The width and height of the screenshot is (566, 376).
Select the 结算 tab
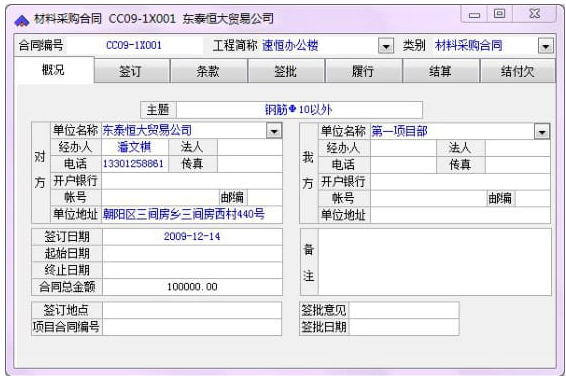[x=441, y=71]
